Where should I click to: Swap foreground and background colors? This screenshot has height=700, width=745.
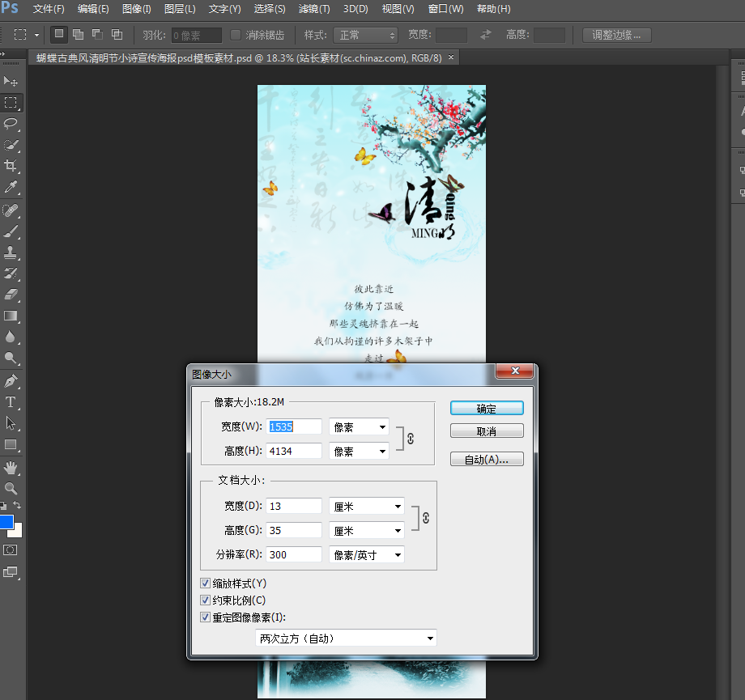point(17,505)
